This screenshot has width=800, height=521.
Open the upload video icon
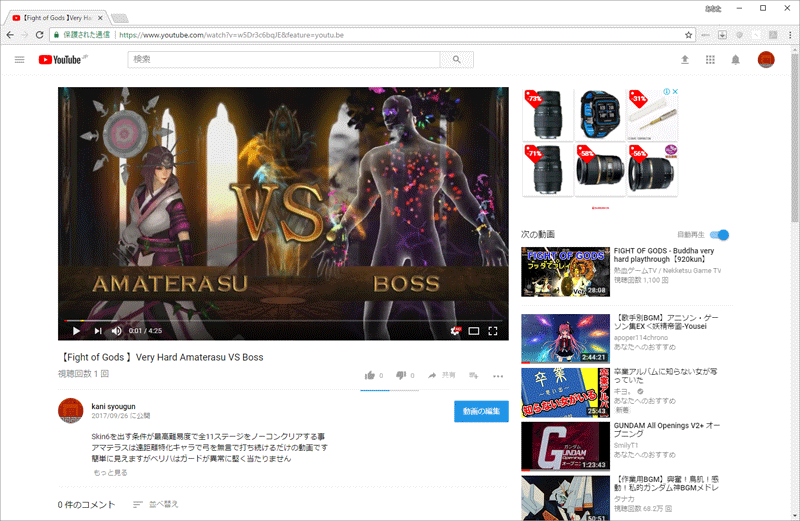pos(685,60)
